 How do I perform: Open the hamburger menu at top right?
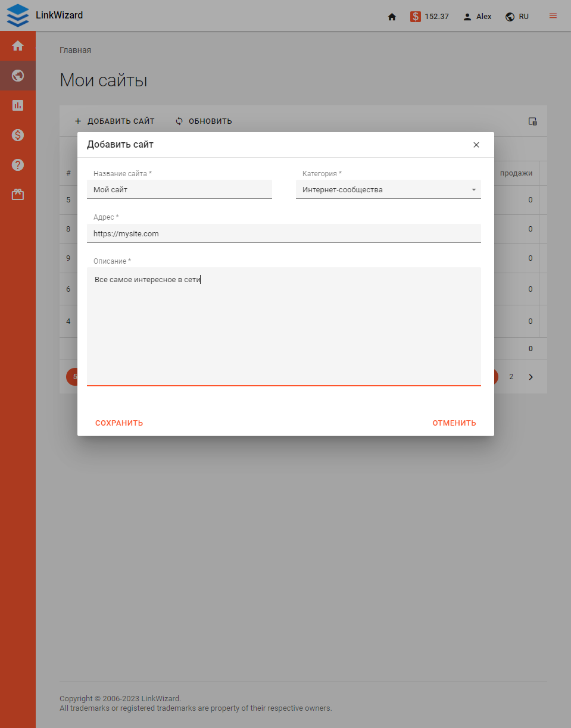tap(552, 16)
